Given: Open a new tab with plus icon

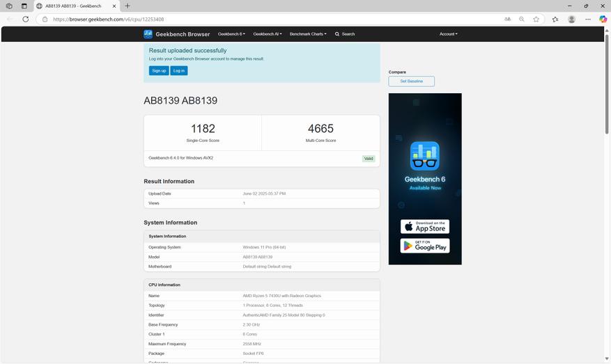Looking at the screenshot, I should 127,6.
